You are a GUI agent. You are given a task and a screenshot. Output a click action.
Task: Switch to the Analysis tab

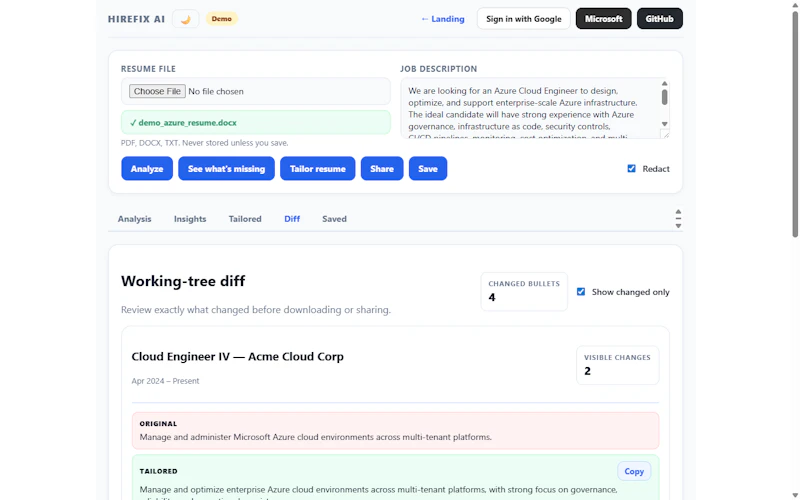[x=135, y=219]
